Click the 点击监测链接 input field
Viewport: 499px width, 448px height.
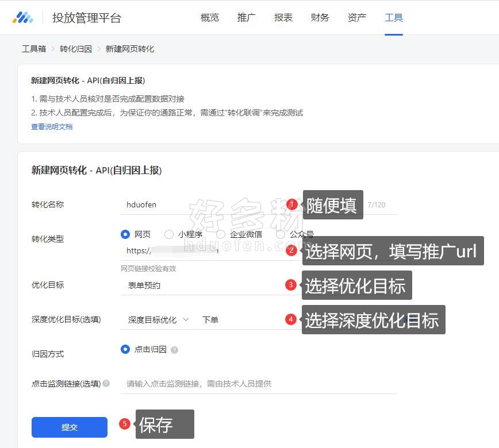259,384
